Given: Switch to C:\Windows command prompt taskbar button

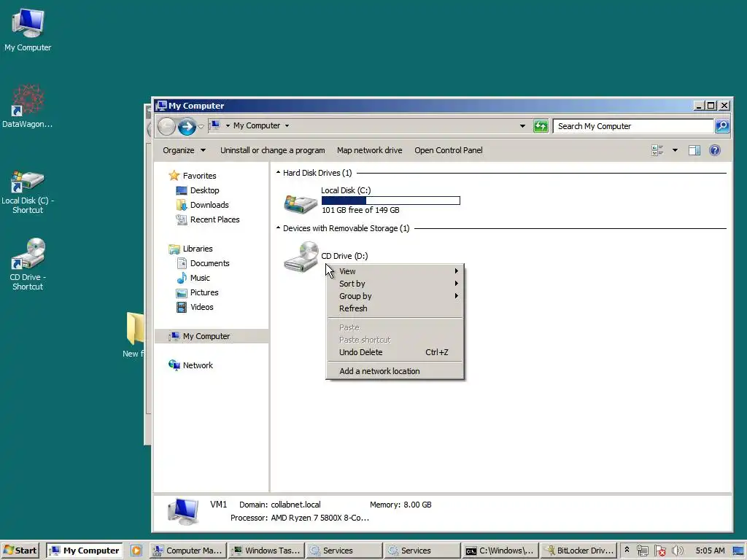Looking at the screenshot, I should pyautogui.click(x=500, y=551).
